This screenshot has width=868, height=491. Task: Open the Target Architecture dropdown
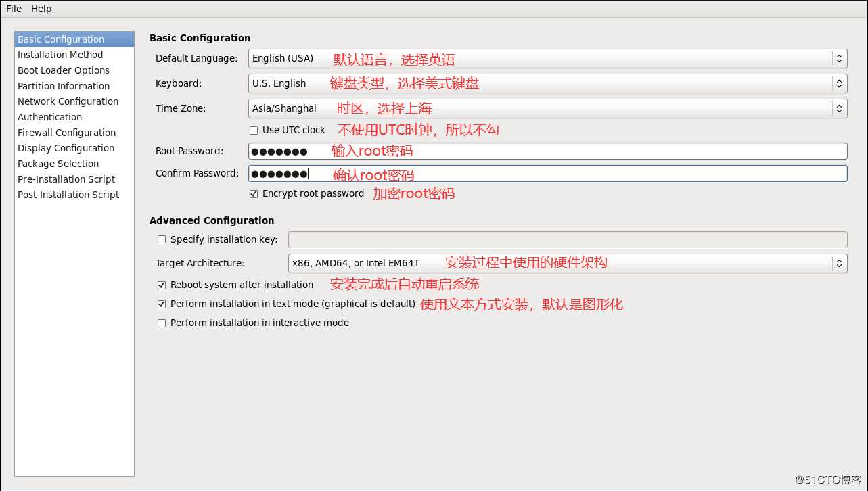(568, 263)
